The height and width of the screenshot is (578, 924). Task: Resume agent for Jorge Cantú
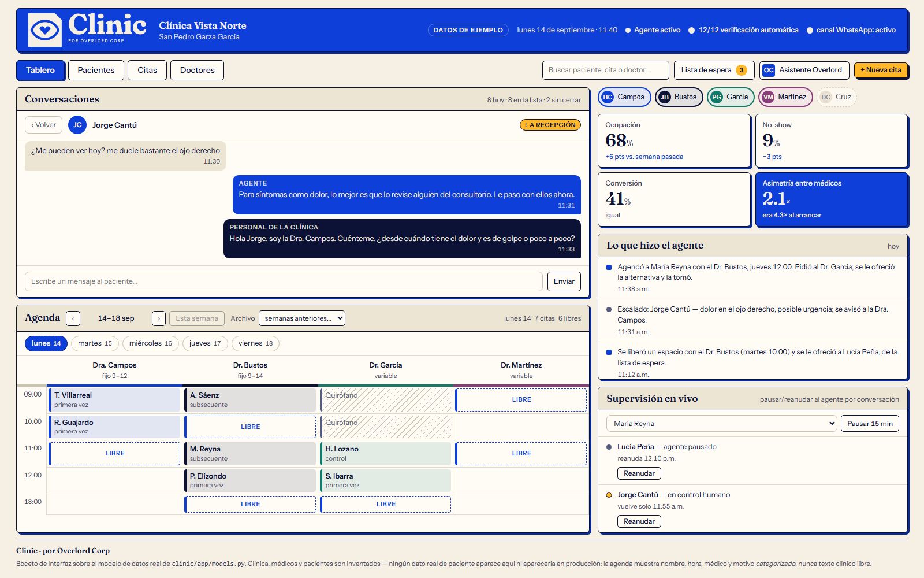639,521
